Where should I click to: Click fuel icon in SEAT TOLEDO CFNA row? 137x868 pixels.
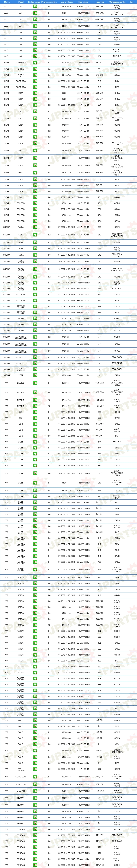(35, 221)
